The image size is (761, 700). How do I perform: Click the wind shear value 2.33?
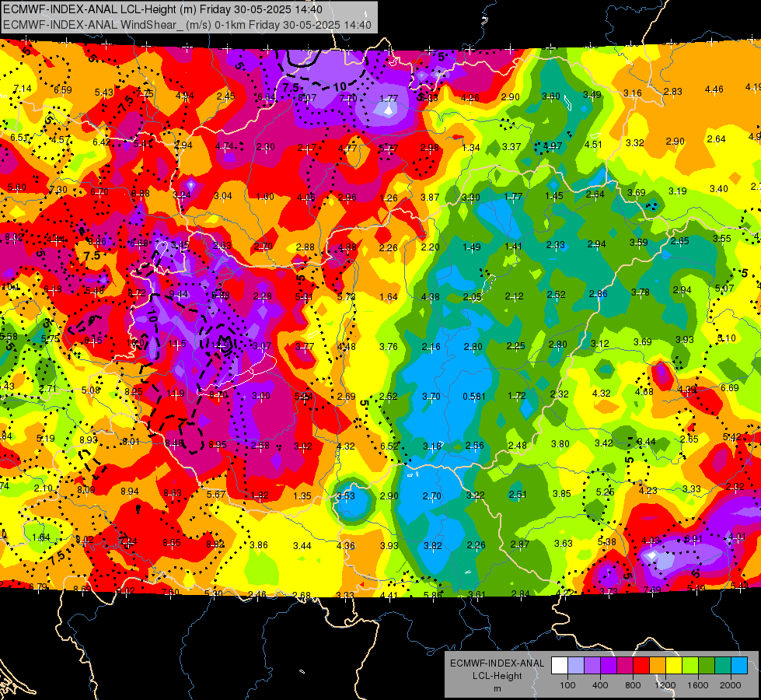[x=555, y=245]
